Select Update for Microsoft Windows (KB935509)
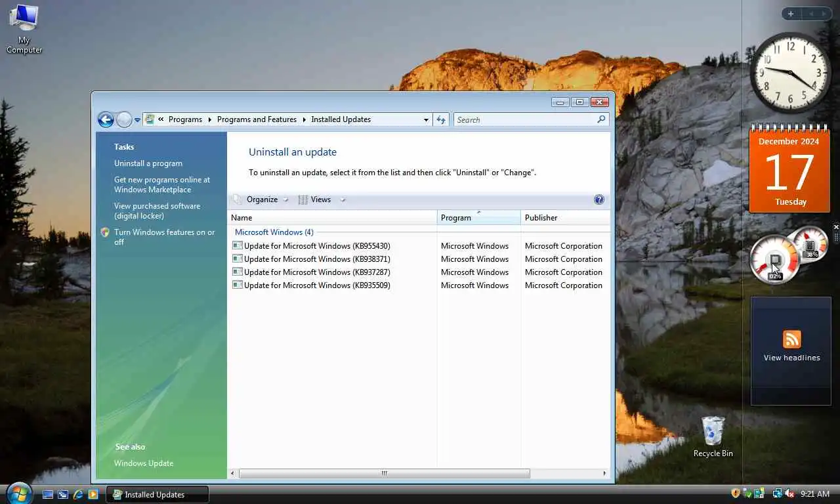The width and height of the screenshot is (840, 504). 317,285
